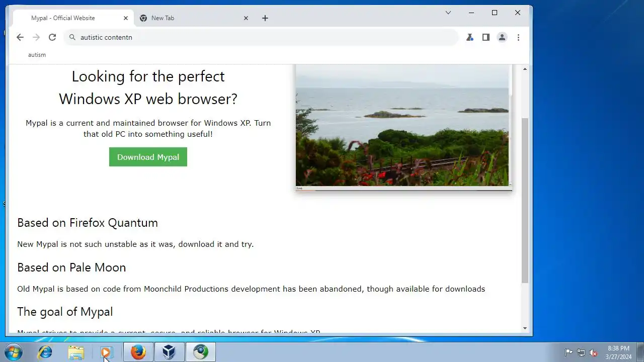Switch to VirtualBox in the taskbar
Viewport: 644px width, 362px height.
coord(169,352)
